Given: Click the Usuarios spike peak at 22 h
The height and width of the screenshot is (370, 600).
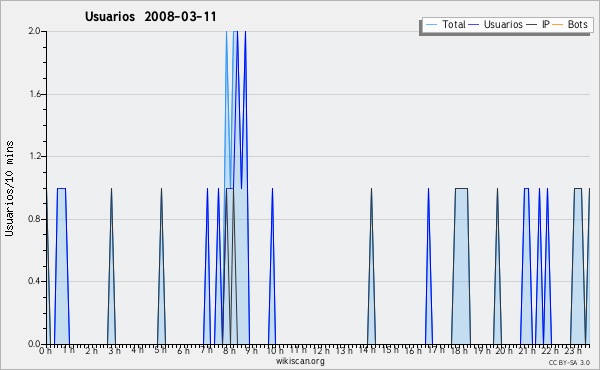Looking at the screenshot, I should 548,189.
